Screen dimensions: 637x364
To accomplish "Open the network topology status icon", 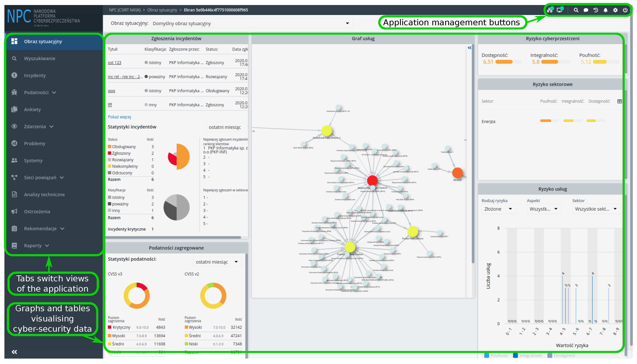I will [x=550, y=10].
